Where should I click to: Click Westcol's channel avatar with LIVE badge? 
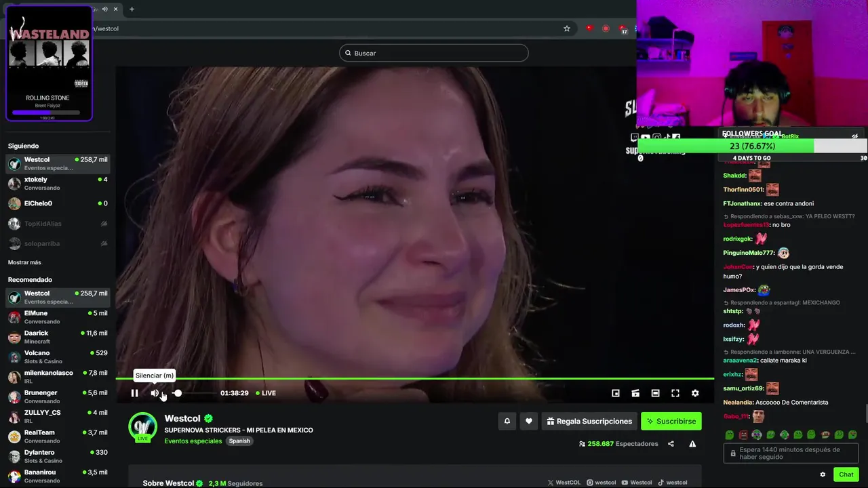(x=143, y=427)
